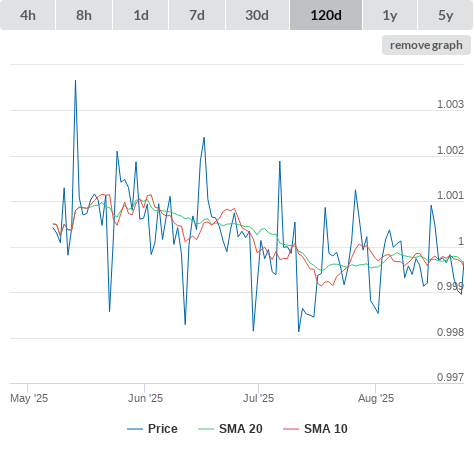The height and width of the screenshot is (455, 474).
Task: Toggle the SMA 10 legend label
Action: (326, 429)
